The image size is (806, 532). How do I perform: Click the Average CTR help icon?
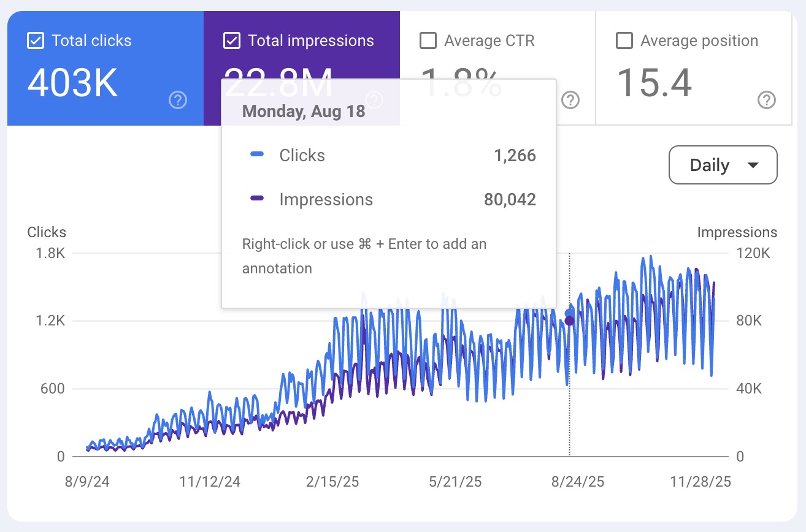pyautogui.click(x=570, y=100)
